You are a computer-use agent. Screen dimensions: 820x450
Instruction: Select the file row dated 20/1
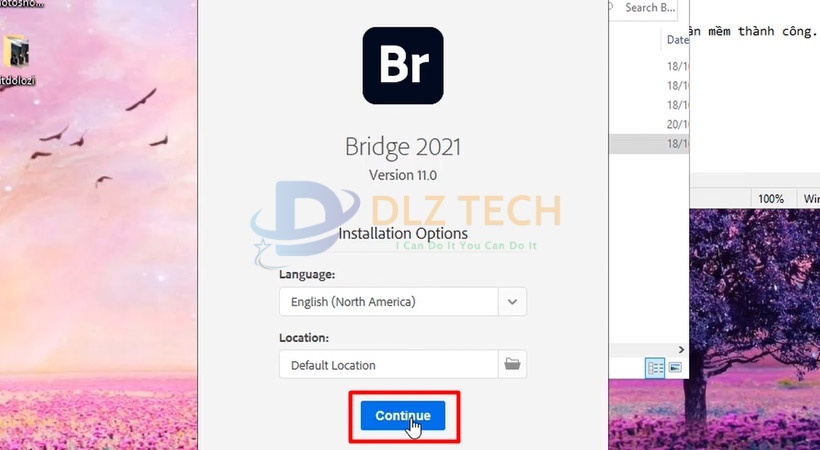point(649,124)
